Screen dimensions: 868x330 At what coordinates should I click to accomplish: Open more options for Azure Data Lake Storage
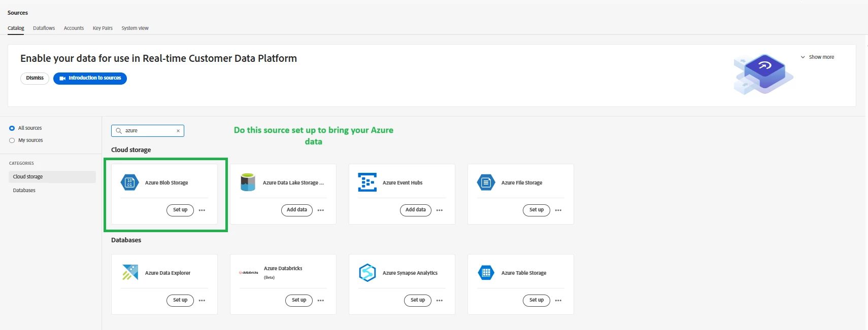click(321, 210)
